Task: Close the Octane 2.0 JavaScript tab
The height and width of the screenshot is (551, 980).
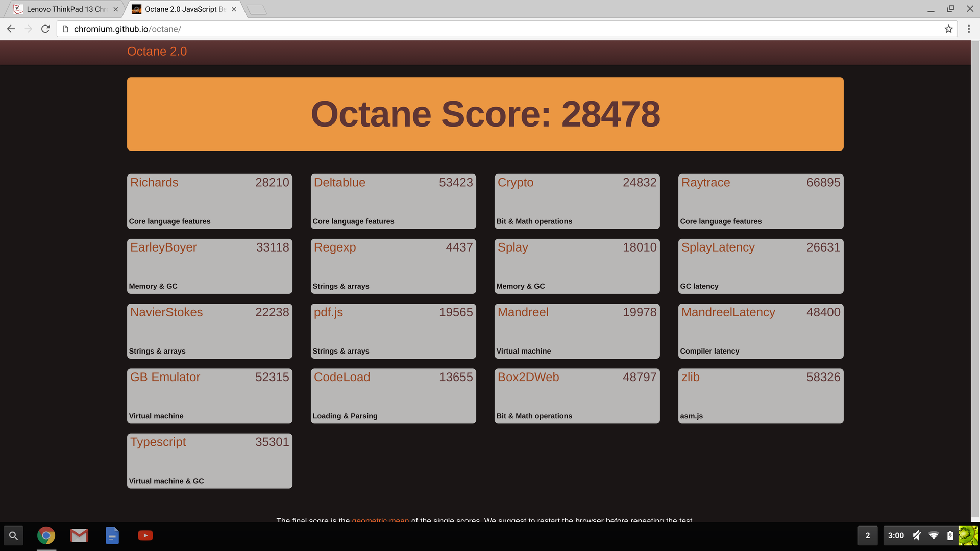Action: click(x=234, y=9)
